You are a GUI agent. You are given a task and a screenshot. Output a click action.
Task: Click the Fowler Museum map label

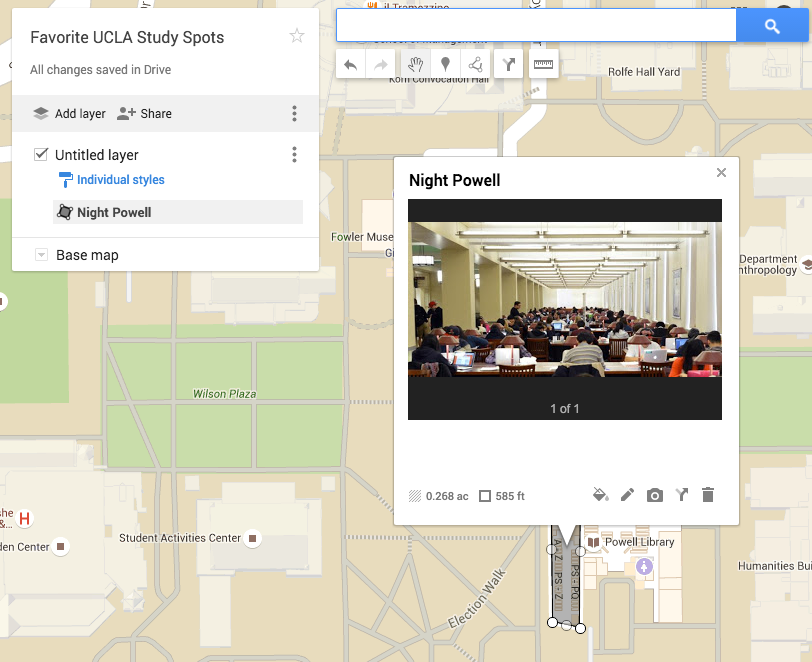[x=362, y=237]
